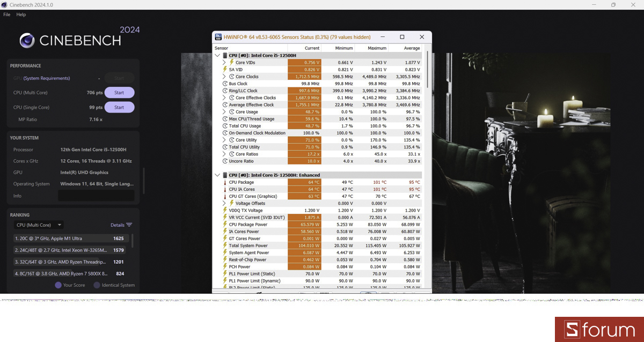Click the HWiNFO sensors vertical scrollbar

pos(427,70)
